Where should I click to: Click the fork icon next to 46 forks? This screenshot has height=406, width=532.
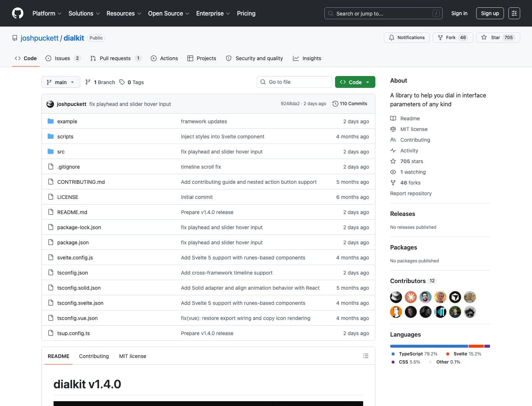(393, 183)
